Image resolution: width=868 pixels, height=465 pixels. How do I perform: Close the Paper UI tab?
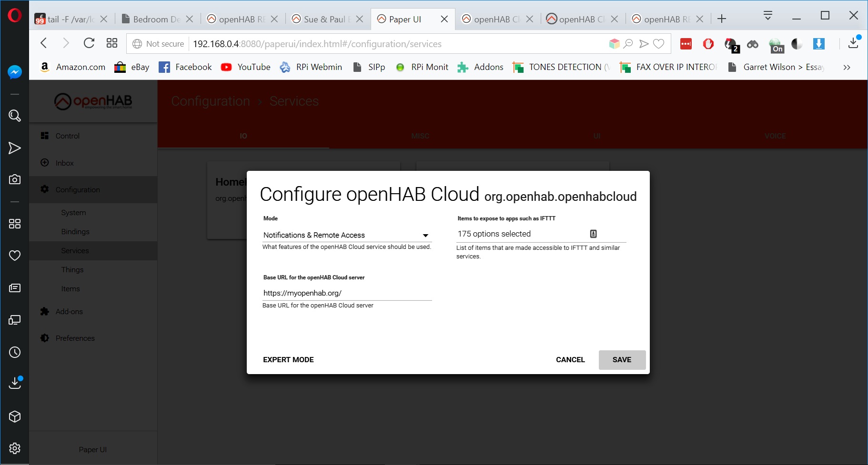444,19
